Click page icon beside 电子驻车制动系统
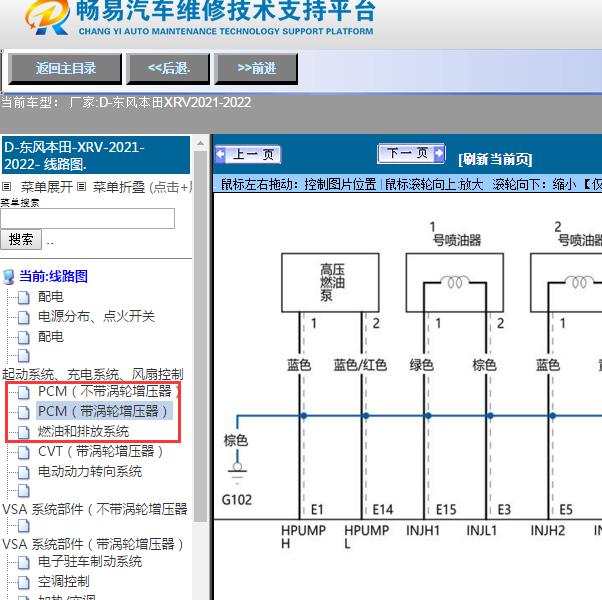The width and height of the screenshot is (602, 600). (x=24, y=563)
